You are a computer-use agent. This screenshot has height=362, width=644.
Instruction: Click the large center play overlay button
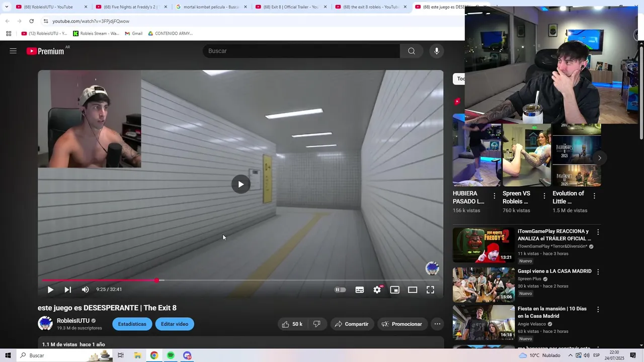coord(241,185)
